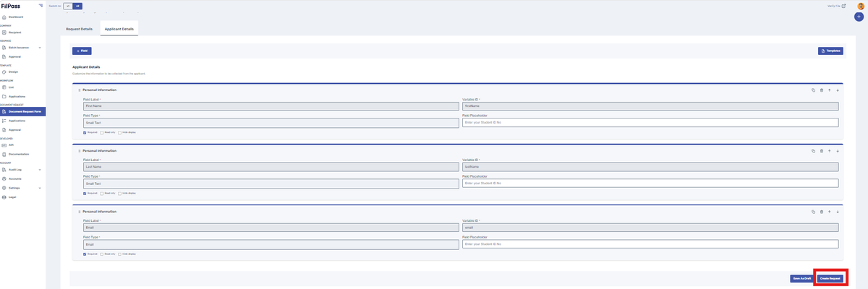Move the Email field card up
This screenshot has height=289, width=868.
coord(830,211)
